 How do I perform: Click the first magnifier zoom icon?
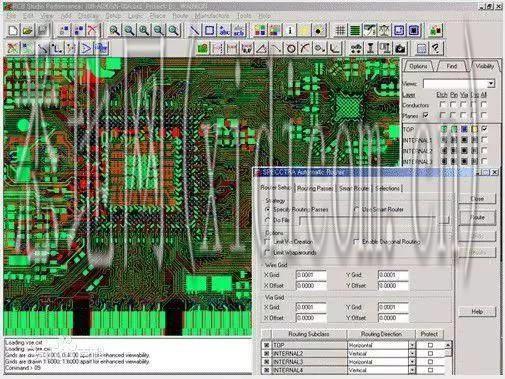(115, 31)
